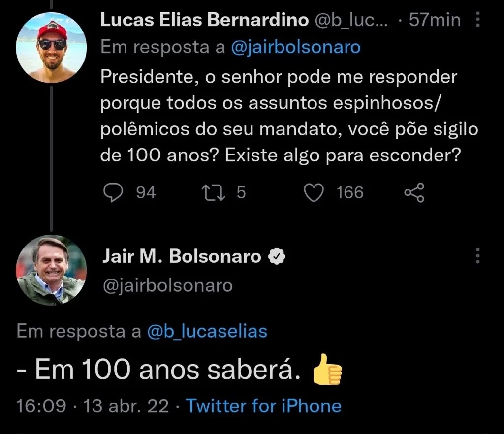This screenshot has width=504, height=434.
Task: Click the like count showing 166
Action: coord(350,193)
